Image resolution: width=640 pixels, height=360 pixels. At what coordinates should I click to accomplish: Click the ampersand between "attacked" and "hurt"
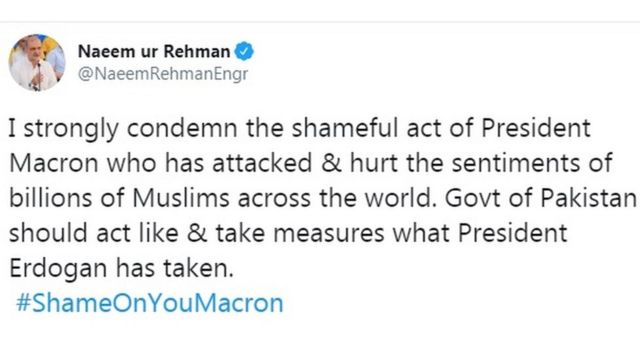(331, 163)
